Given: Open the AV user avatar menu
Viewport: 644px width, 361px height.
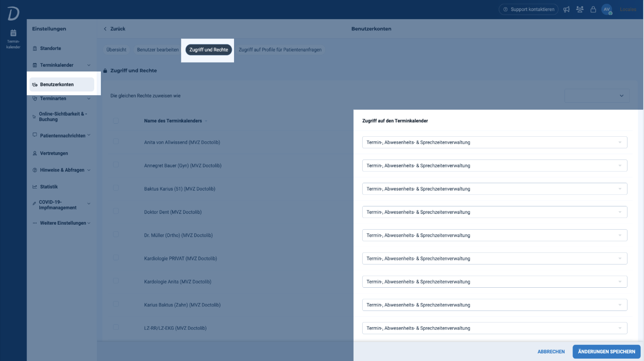Looking at the screenshot, I should 606,9.
